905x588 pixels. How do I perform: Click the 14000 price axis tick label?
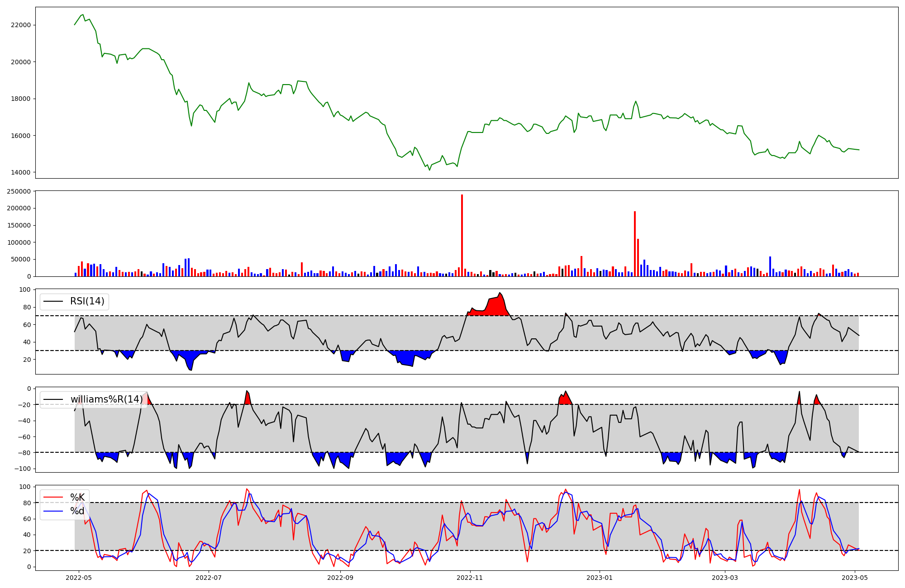click(x=20, y=172)
